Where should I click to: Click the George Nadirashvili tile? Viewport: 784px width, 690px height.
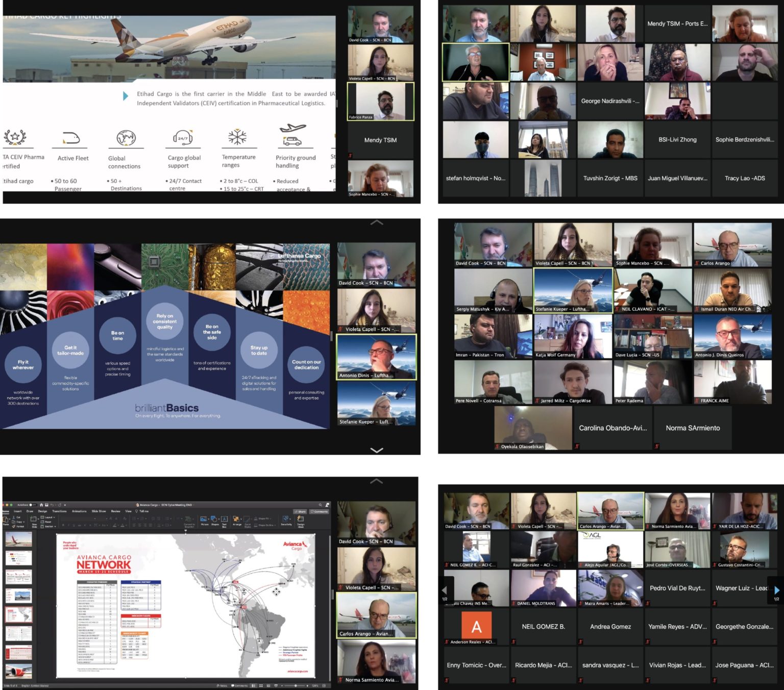click(610, 101)
